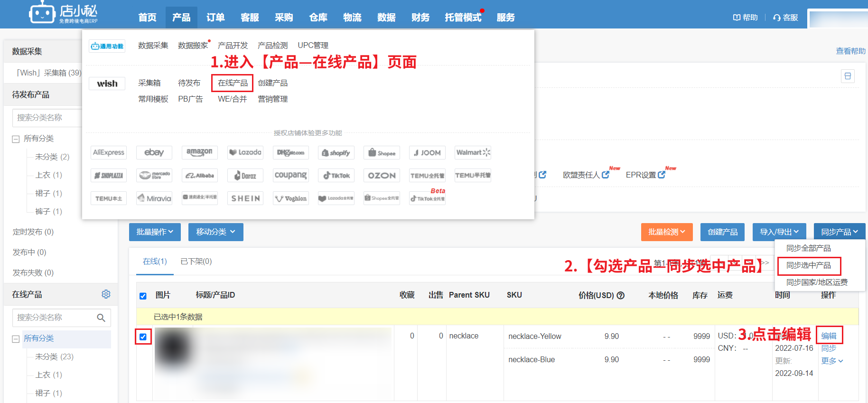Toggle the select-all checkbox in table header
Viewport: 868px width, 403px height.
pos(143,296)
